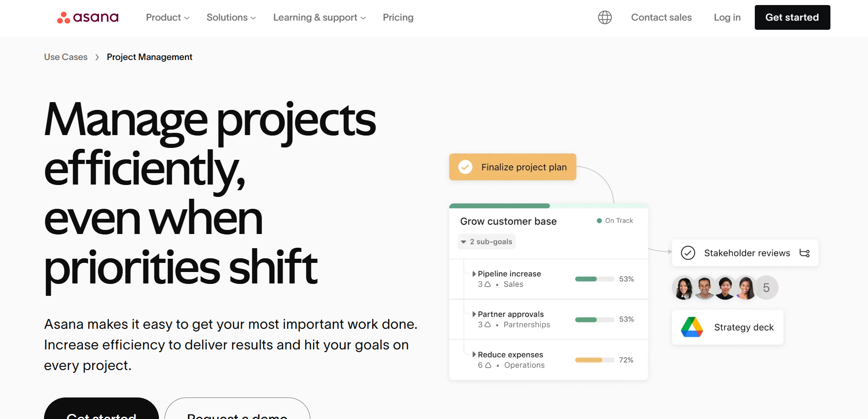Check the Finalize project plan checkmark

465,167
